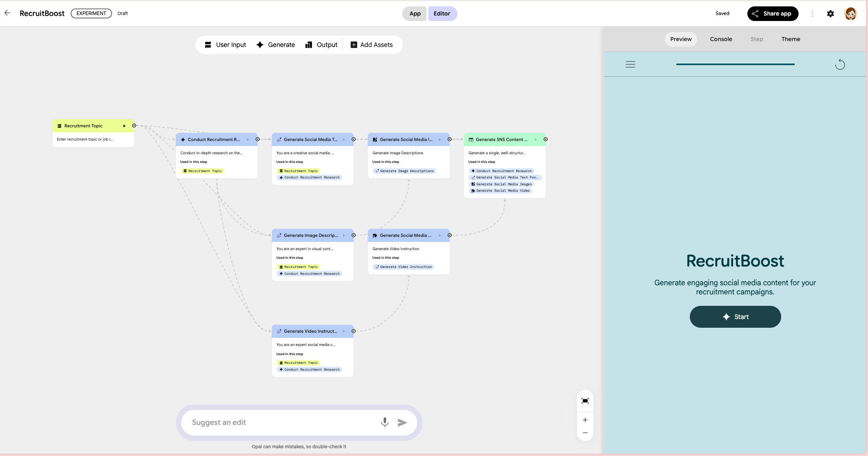Click the play arrow on Generate SNS Content node

click(x=536, y=140)
